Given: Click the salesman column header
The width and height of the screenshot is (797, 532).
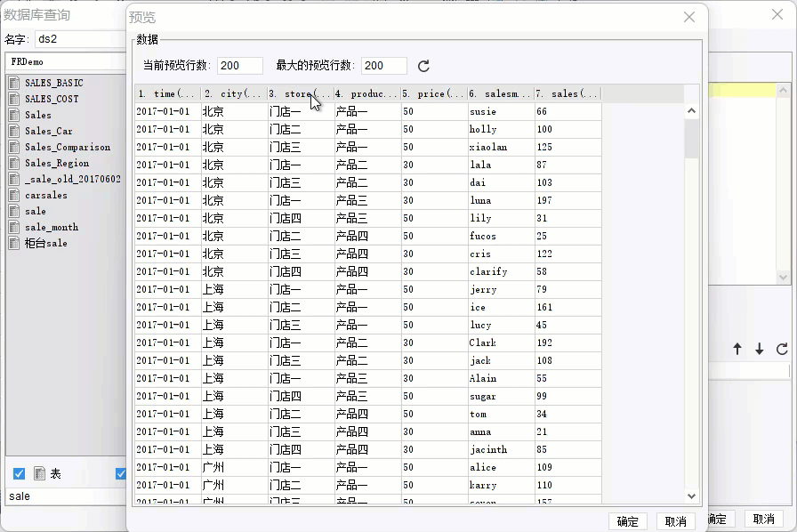Looking at the screenshot, I should tap(501, 93).
